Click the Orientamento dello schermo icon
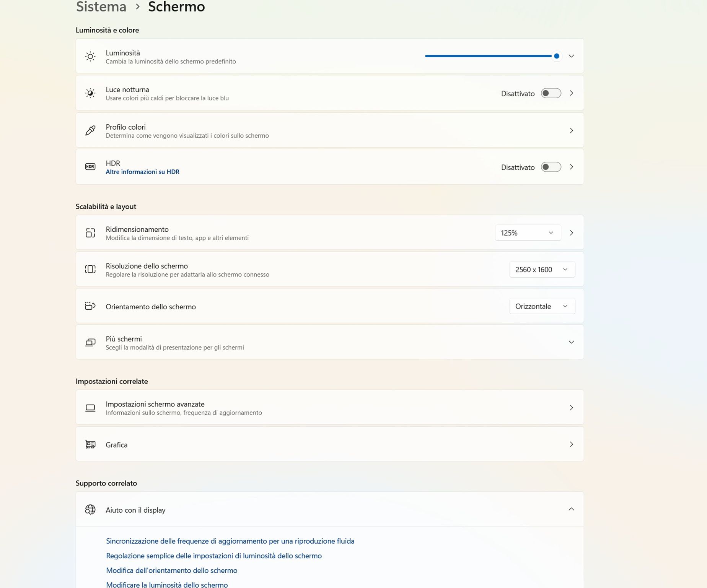The height and width of the screenshot is (588, 707). pyautogui.click(x=90, y=306)
